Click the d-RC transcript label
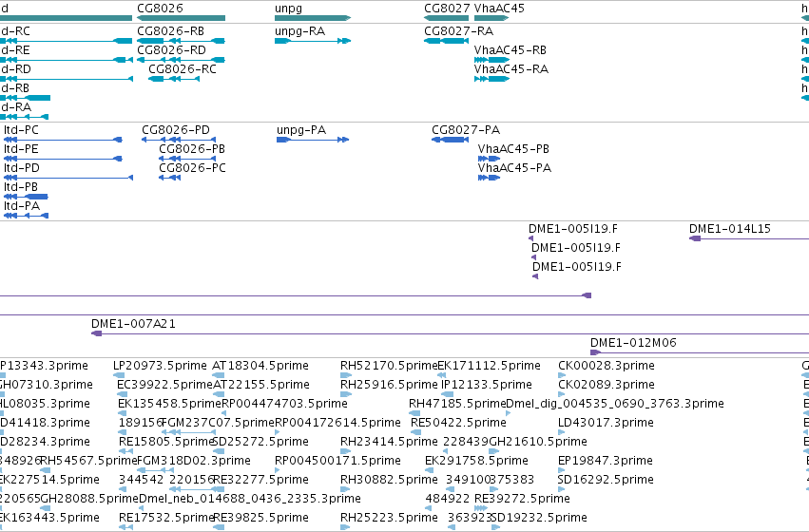Screen dimensions: 809x532 coord(15,31)
